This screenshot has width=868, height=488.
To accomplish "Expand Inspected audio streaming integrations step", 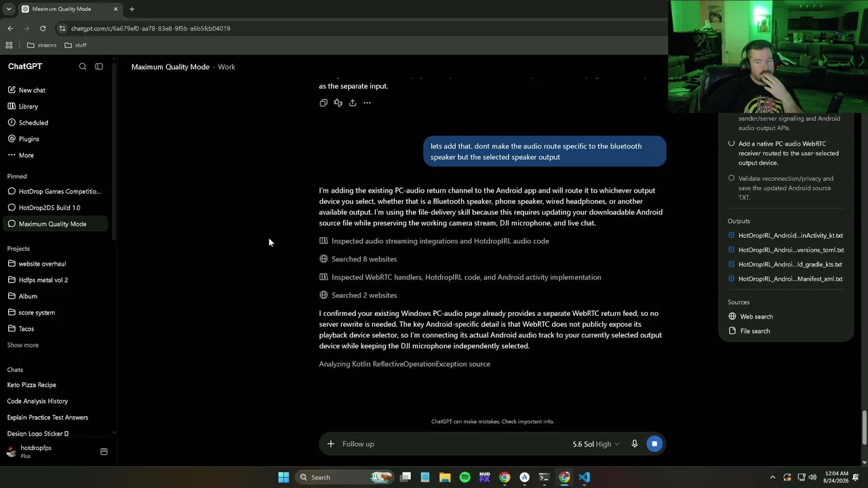I will 434,241.
